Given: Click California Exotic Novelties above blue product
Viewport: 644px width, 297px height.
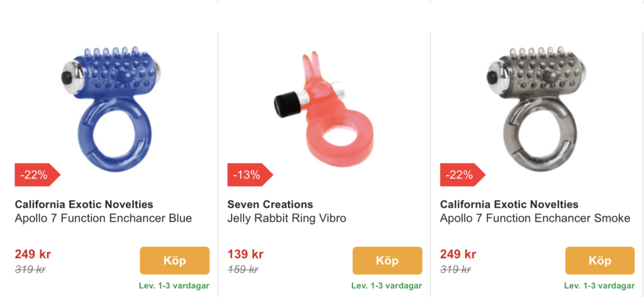Looking at the screenshot, I should (x=84, y=205).
